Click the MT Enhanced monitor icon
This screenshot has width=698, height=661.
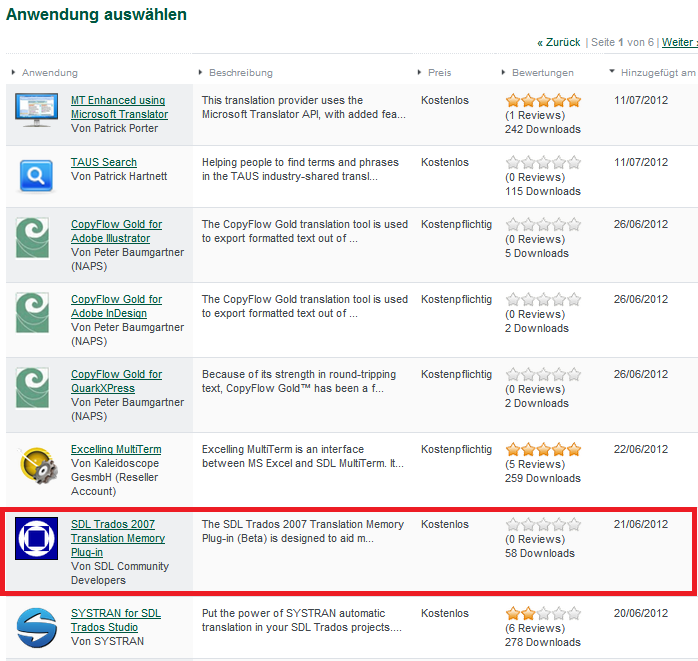click(x=37, y=110)
